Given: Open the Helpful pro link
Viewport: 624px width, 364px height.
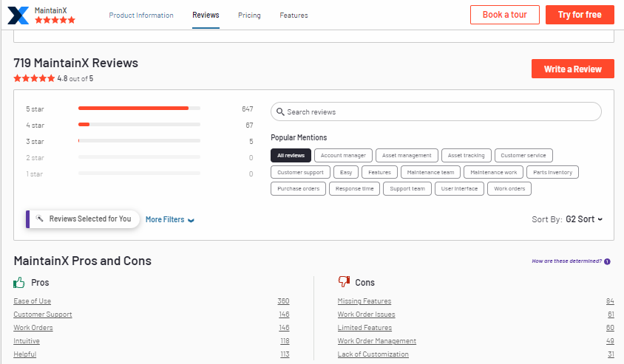Looking at the screenshot, I should (x=24, y=354).
